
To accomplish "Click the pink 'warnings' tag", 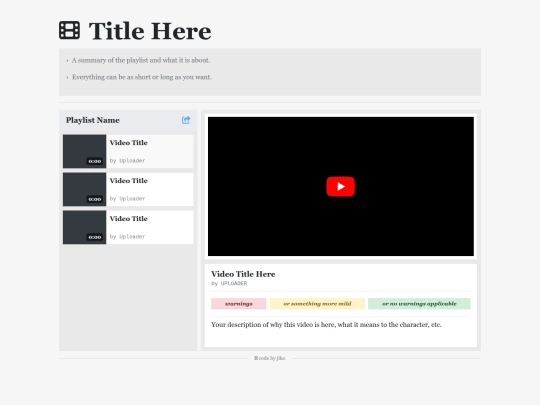I will coord(239,304).
